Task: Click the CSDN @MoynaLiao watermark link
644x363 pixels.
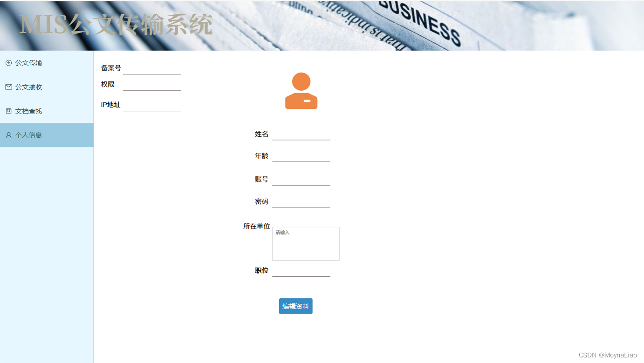Action: (x=608, y=355)
